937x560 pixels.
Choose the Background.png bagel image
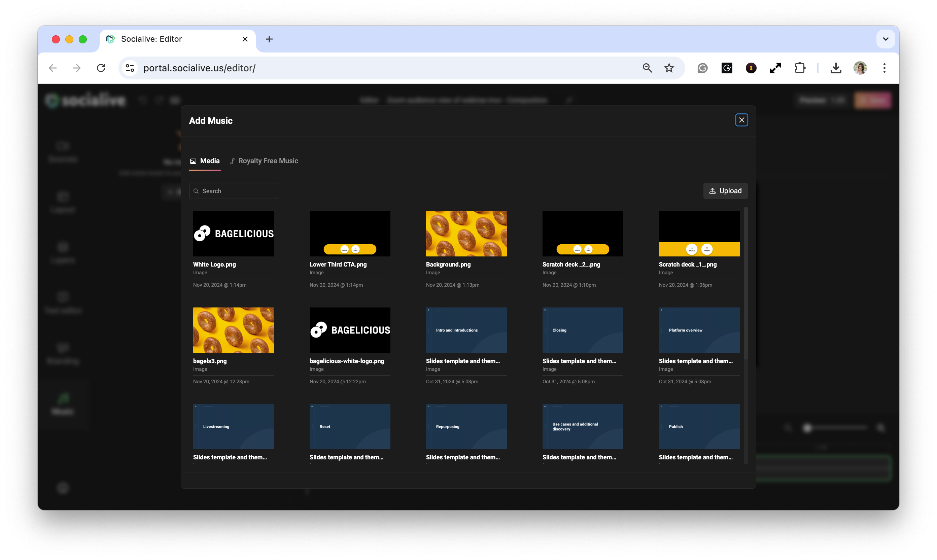click(466, 234)
